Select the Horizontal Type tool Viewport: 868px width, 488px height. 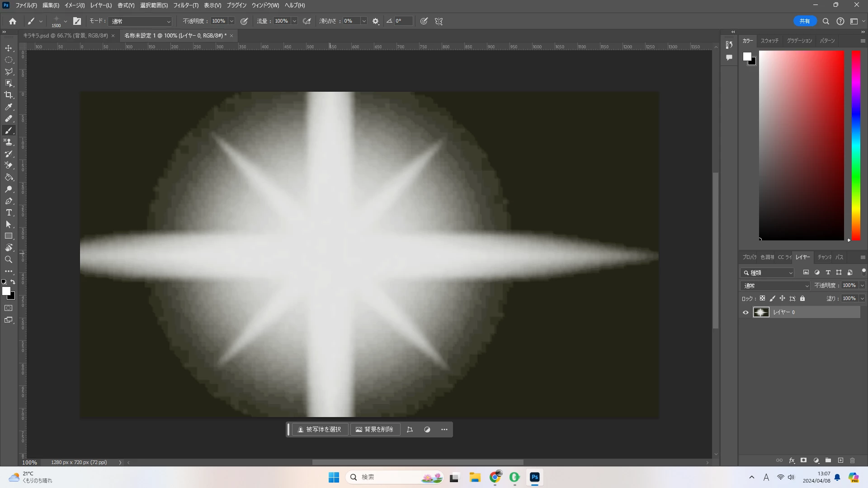(9, 213)
